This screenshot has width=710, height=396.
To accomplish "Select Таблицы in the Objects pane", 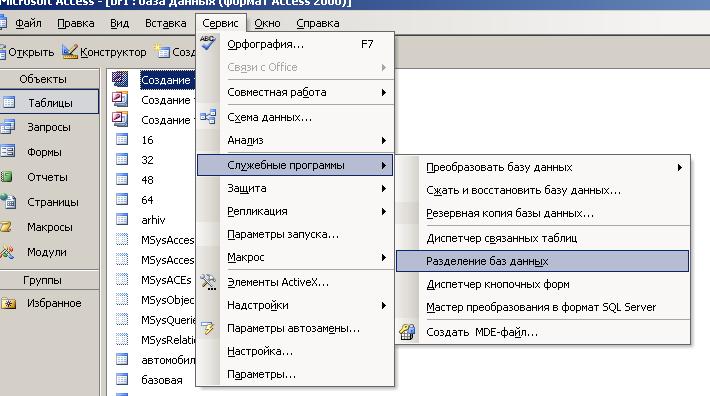I will pos(49,103).
